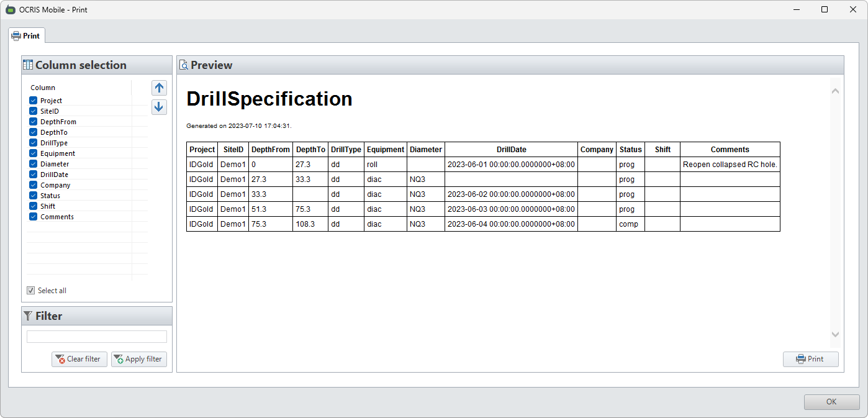This screenshot has width=868, height=418.
Task: Toggle the DrillDate column checkbox
Action: (x=34, y=175)
